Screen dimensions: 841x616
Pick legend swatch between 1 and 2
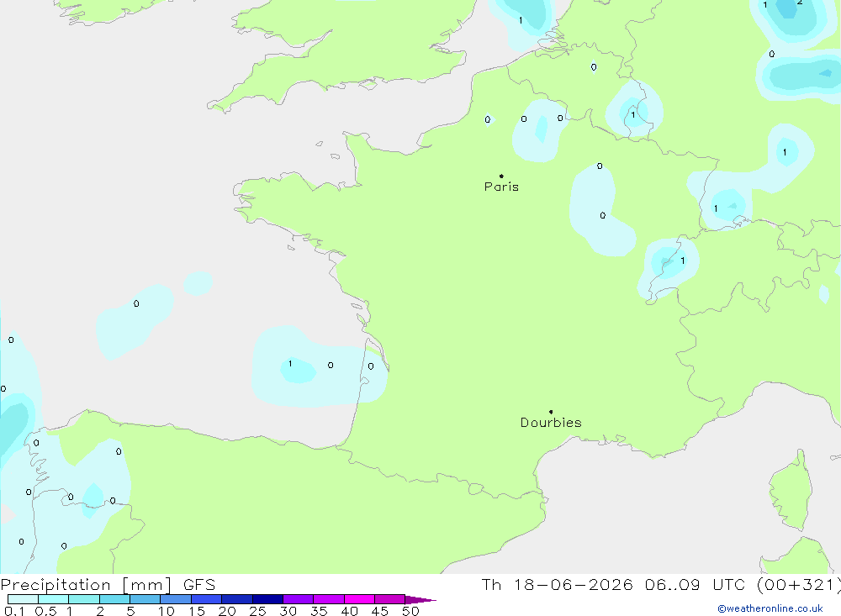click(84, 599)
